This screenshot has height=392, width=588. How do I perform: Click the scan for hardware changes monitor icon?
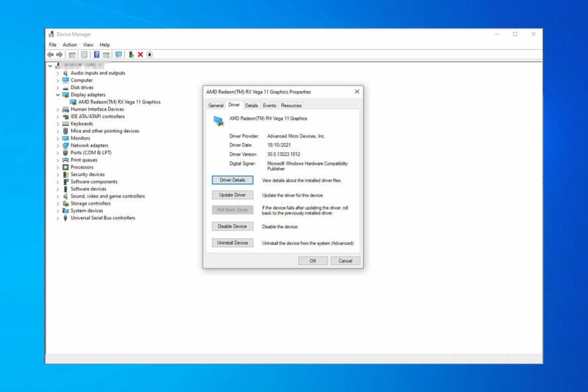(119, 55)
